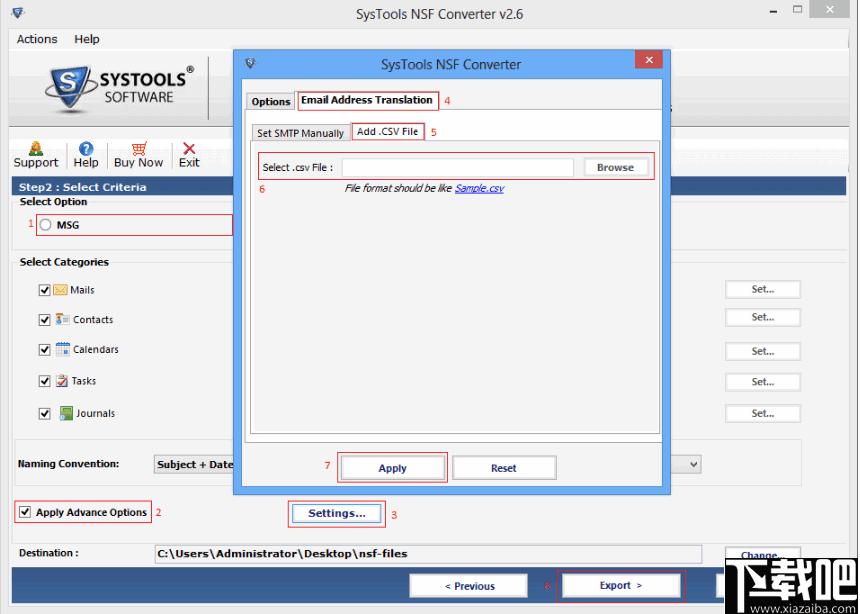Click the Destination path field
This screenshot has width=860, height=614.
[x=428, y=554]
